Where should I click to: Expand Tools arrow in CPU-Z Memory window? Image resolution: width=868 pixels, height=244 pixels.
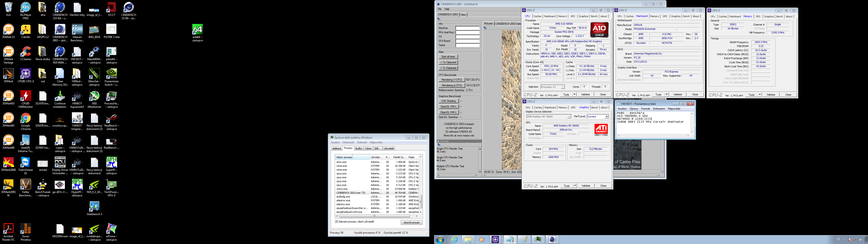coord(760,95)
